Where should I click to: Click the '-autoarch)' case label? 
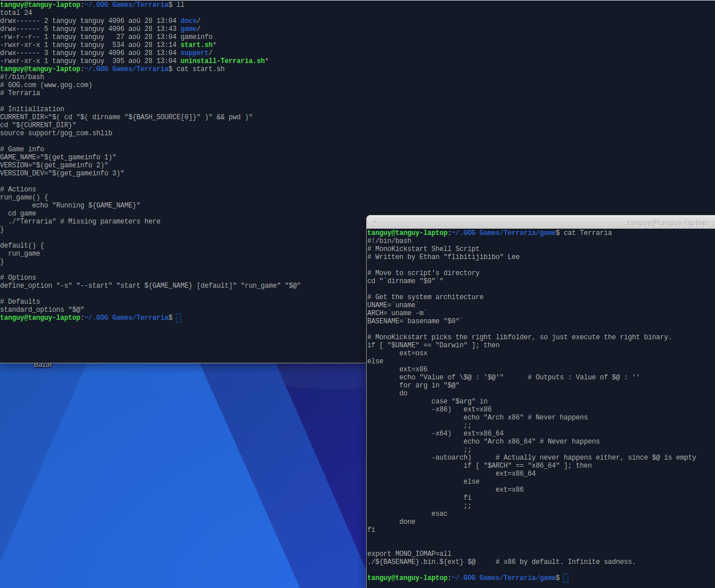point(451,457)
